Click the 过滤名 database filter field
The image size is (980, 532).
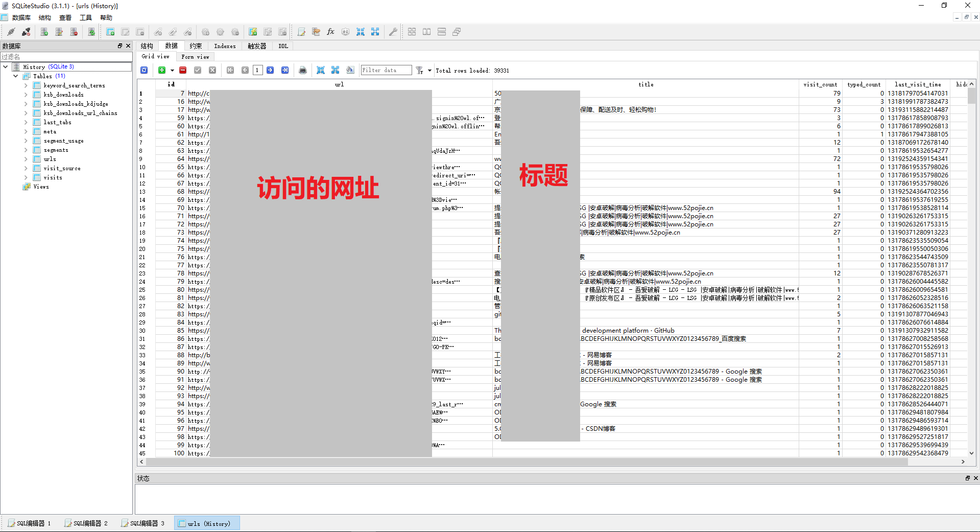(66, 57)
